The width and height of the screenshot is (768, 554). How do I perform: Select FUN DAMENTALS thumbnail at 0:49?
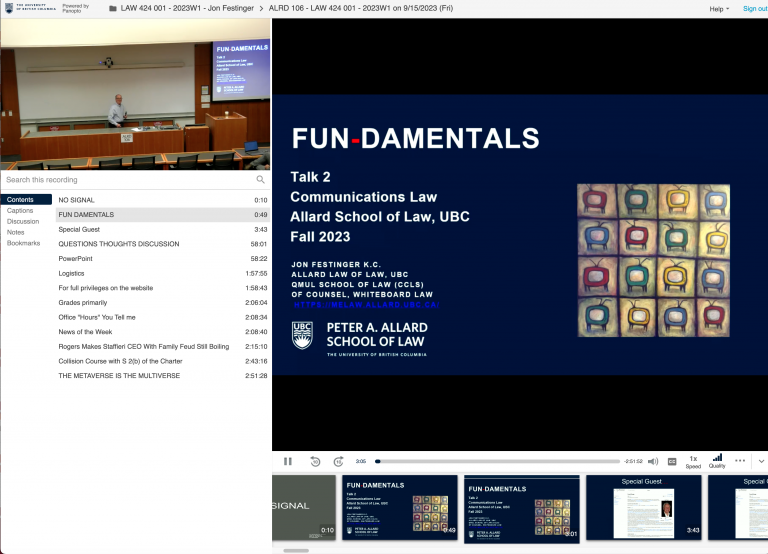point(400,507)
